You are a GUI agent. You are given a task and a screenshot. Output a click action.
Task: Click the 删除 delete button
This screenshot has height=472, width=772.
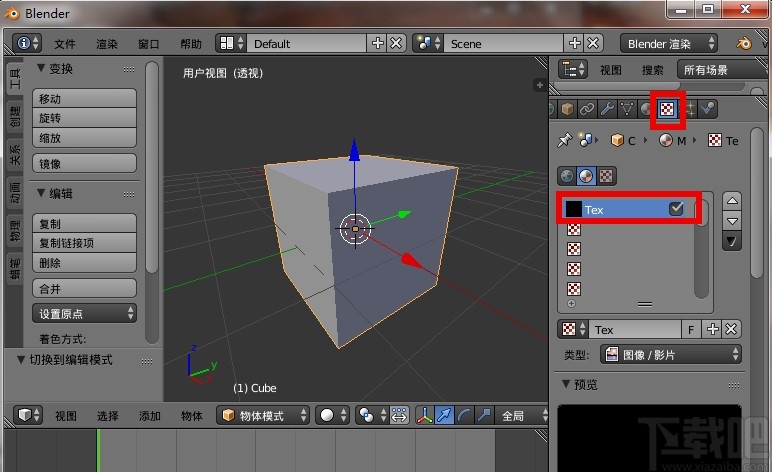coord(84,263)
